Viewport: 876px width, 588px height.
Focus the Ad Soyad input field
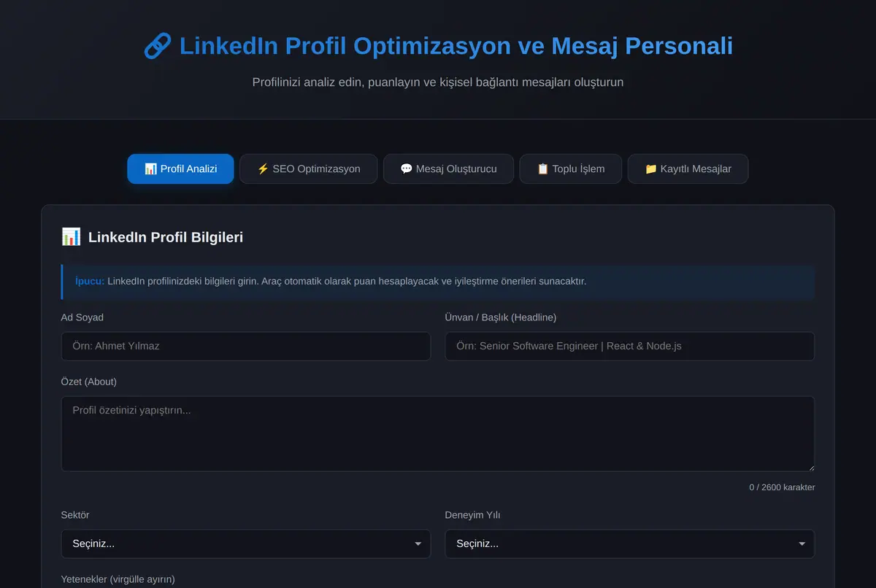246,346
